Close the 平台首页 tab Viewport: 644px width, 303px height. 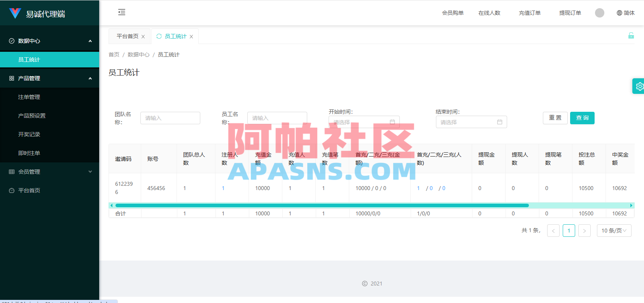[143, 37]
